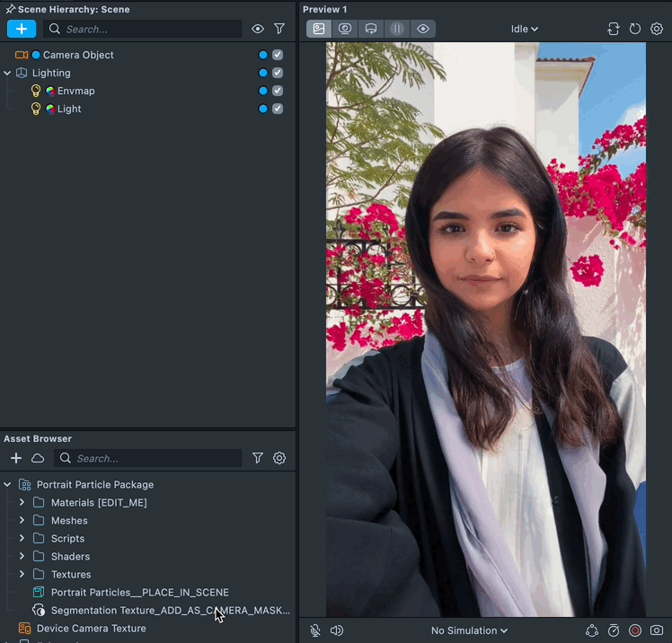The width and height of the screenshot is (672, 643).
Task: Click the preview reset refresh icon
Action: click(x=635, y=29)
